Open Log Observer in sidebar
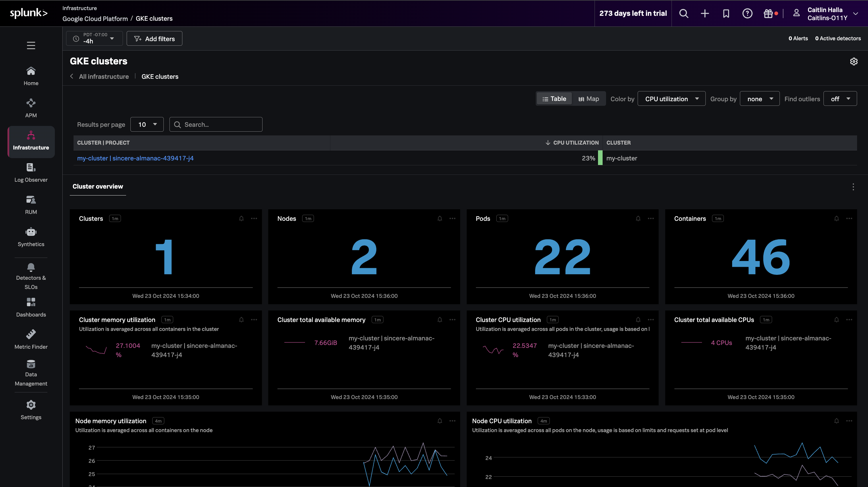This screenshot has width=868, height=487. pos(31,173)
